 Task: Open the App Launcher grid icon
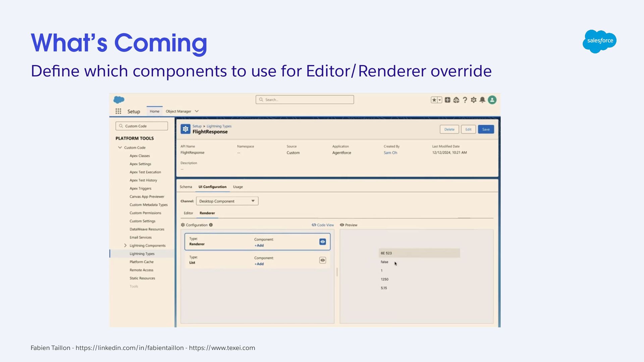[x=118, y=111]
